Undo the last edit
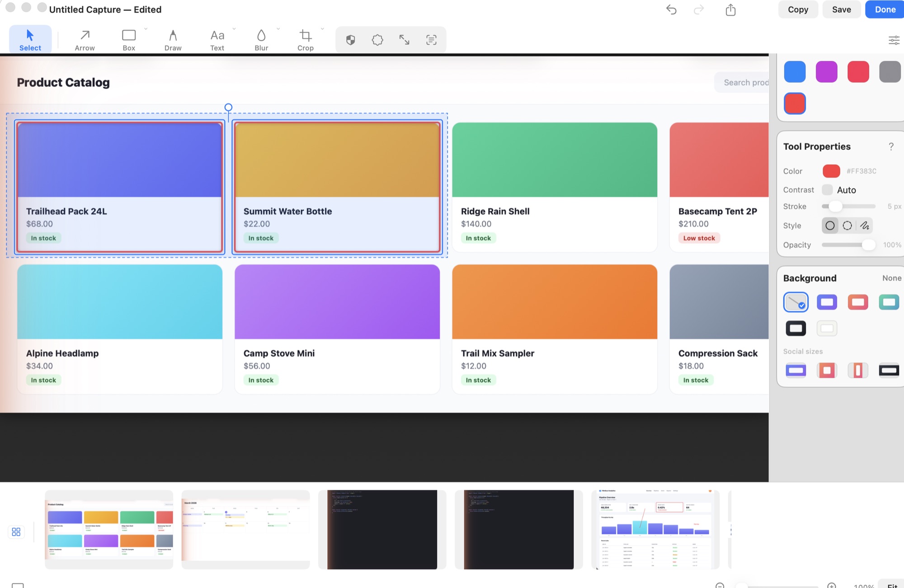 tap(671, 9)
